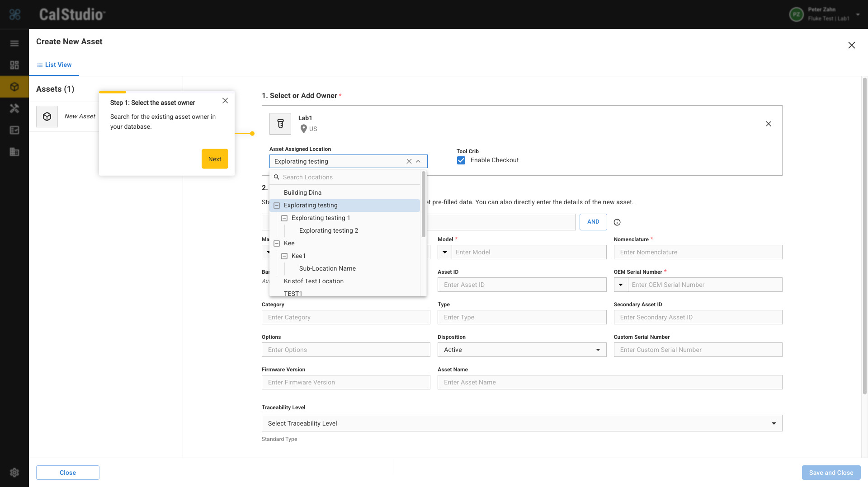Close the Create New Asset dialog
The width and height of the screenshot is (868, 487).
pyautogui.click(x=852, y=45)
